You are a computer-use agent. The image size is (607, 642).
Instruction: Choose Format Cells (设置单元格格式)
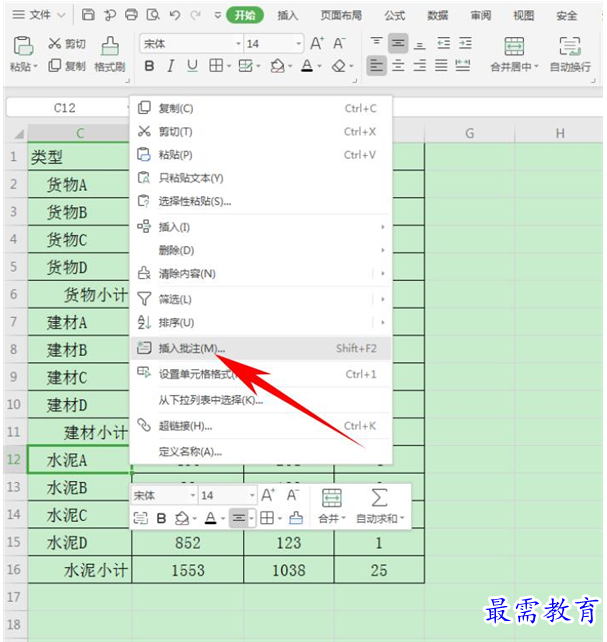coord(261,374)
